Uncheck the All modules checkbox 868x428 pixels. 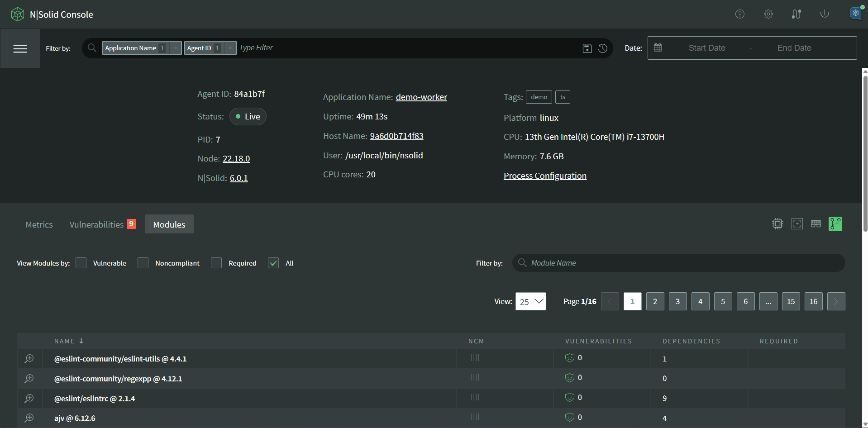click(x=273, y=263)
